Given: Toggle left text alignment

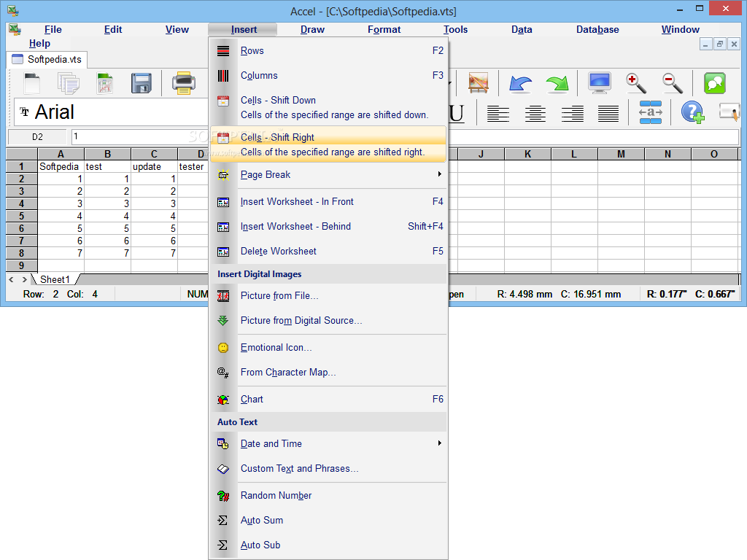Looking at the screenshot, I should (498, 112).
